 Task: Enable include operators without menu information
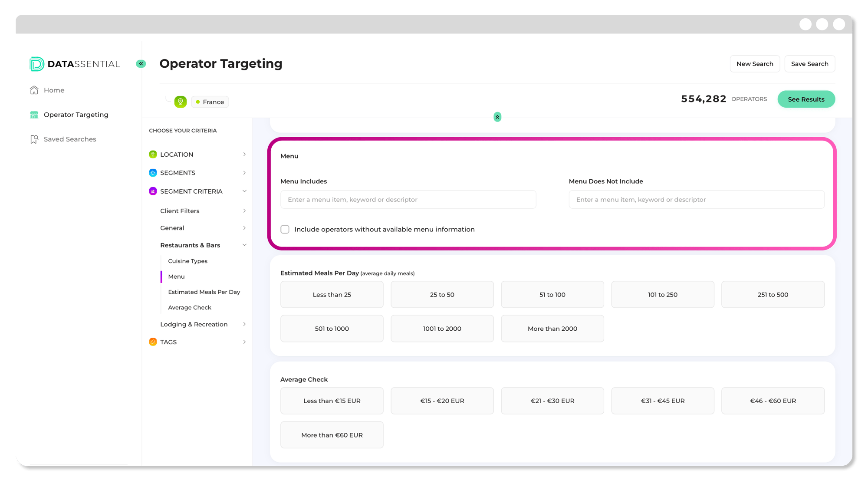[285, 230]
